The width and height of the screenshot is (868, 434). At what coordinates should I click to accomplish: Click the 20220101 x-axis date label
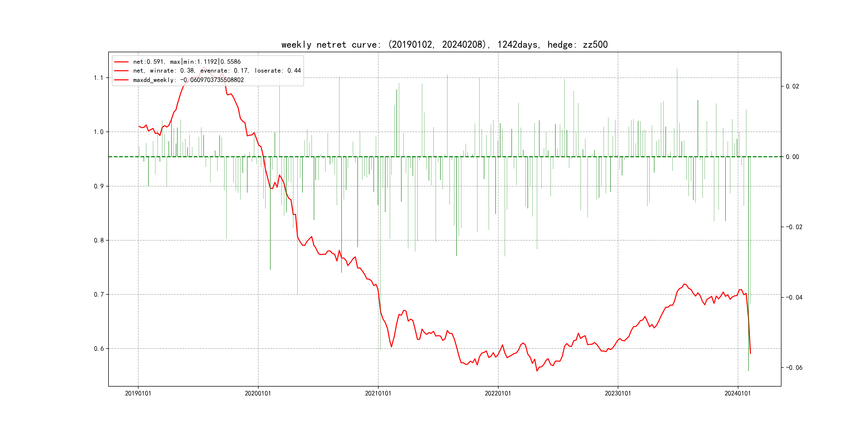(498, 393)
